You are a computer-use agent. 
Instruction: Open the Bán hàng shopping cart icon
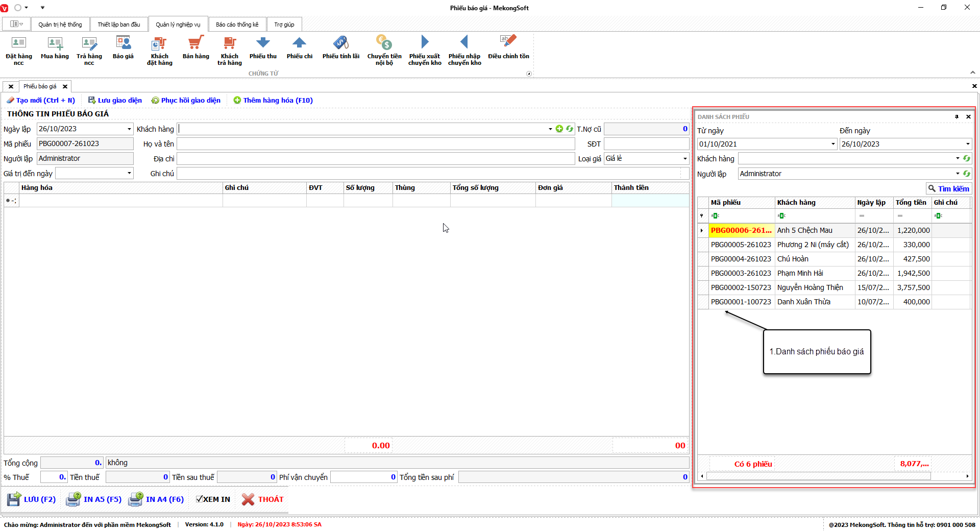(x=195, y=43)
